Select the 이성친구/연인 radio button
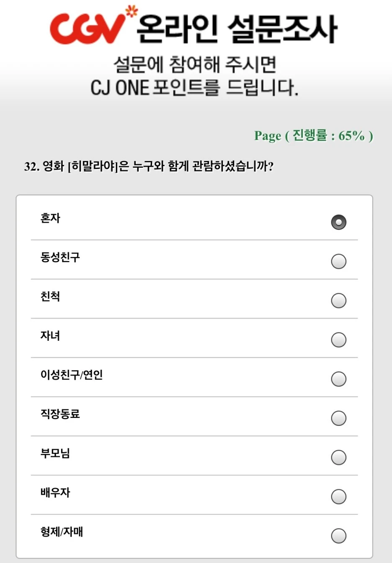Viewport: 392px width, 563px height. point(338,379)
